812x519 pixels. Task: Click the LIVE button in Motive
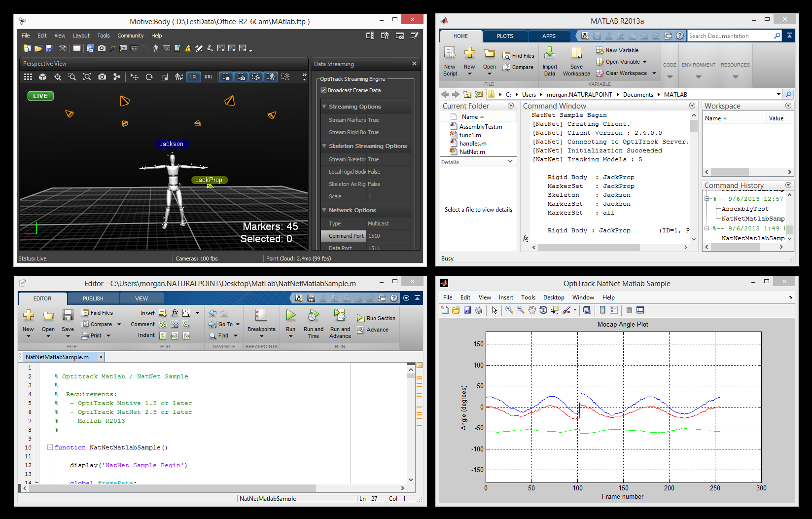(40, 96)
